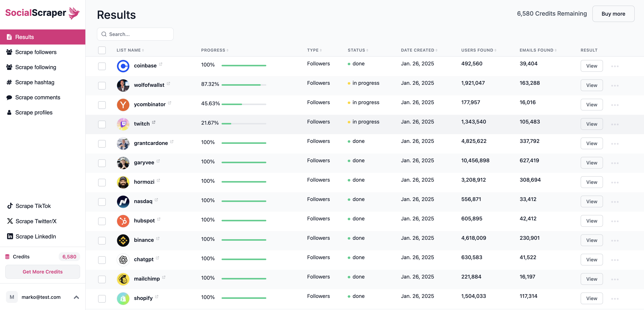Click the Buy more button
The height and width of the screenshot is (310, 644).
613,14
